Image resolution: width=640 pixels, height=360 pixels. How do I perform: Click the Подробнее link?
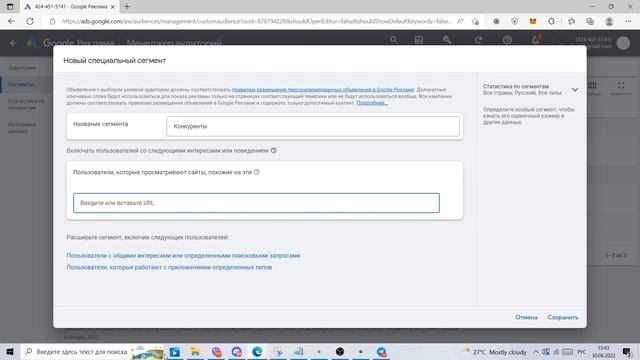(372, 103)
